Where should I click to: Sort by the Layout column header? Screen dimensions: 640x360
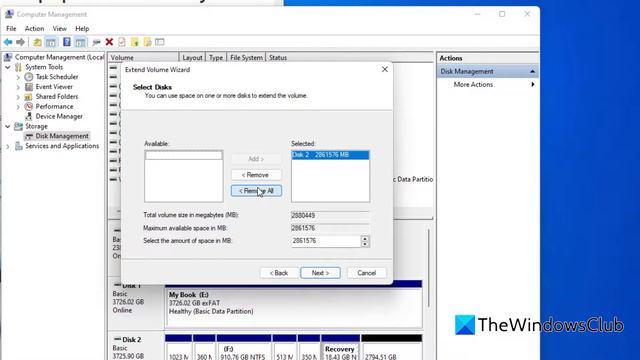192,58
